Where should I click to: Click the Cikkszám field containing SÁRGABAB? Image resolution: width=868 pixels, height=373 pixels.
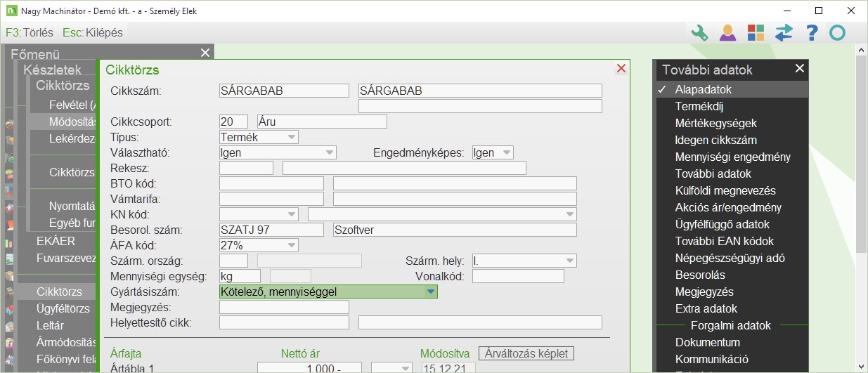[284, 91]
